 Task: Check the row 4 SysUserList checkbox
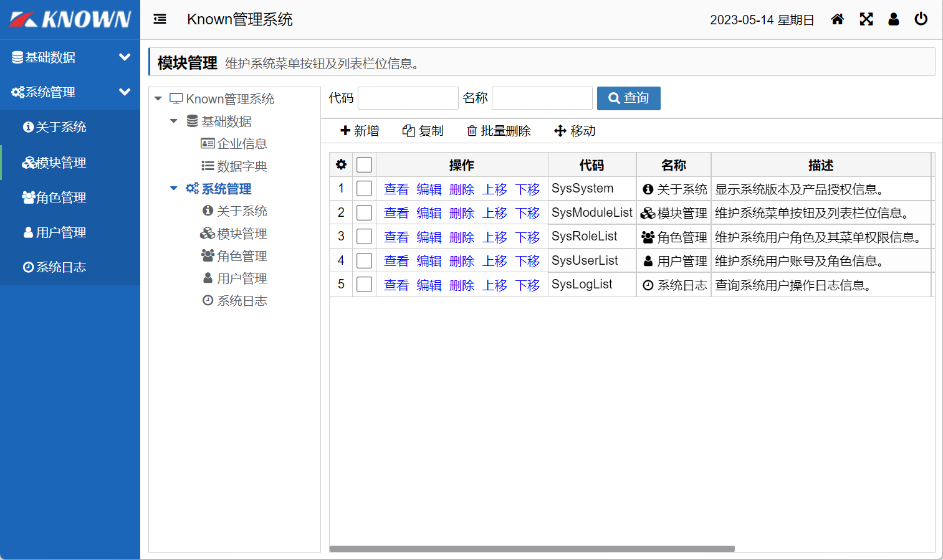pos(364,261)
